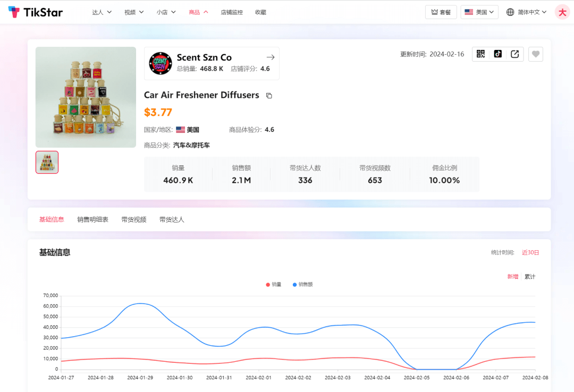This screenshot has height=392, width=574.
Task: Click the 套餐 button
Action: point(441,12)
